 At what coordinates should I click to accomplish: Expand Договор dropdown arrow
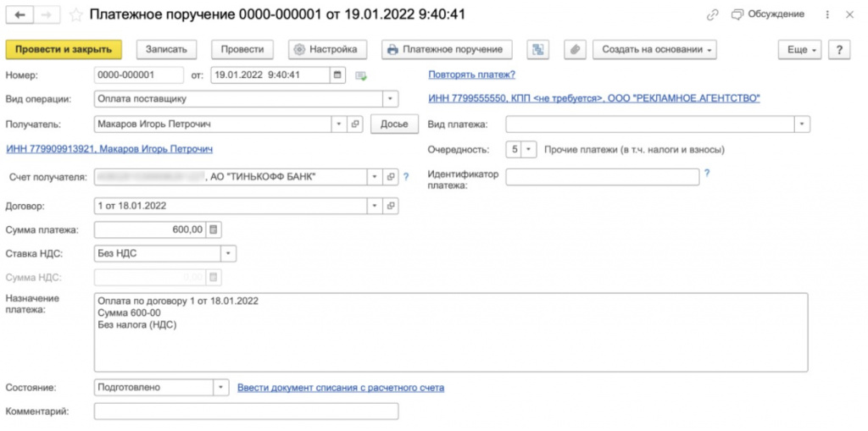click(x=375, y=206)
